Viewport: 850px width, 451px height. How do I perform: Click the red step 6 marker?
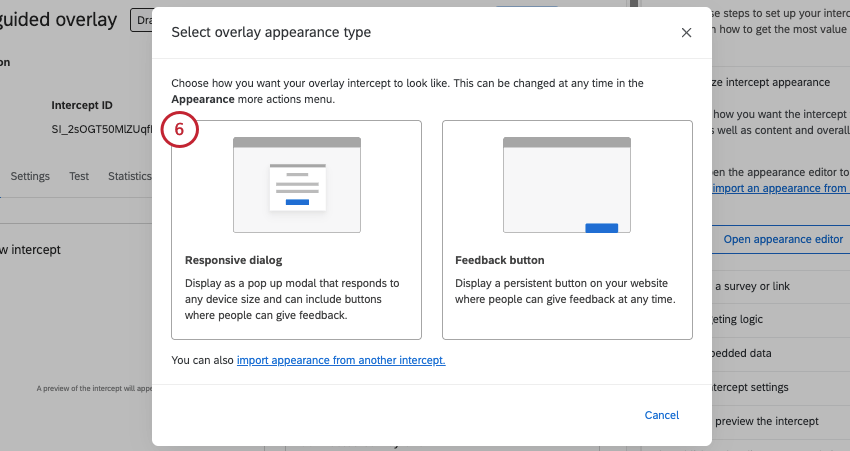[x=180, y=130]
